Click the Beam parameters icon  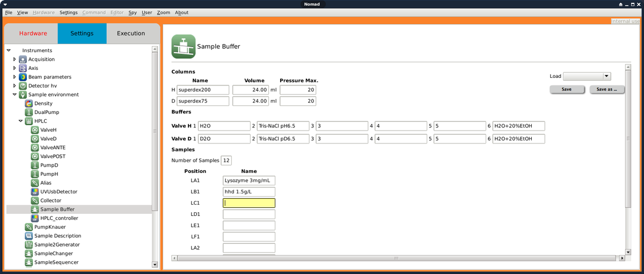23,77
